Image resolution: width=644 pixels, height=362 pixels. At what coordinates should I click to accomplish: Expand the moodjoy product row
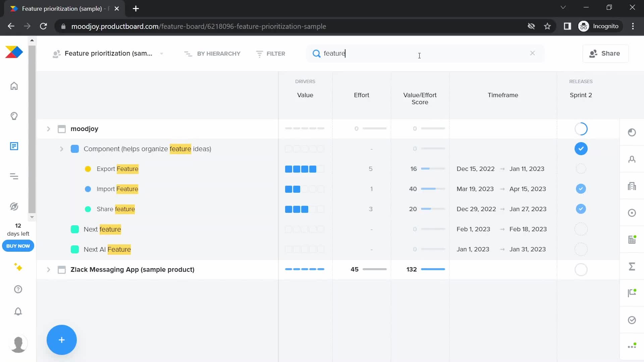[x=48, y=129]
